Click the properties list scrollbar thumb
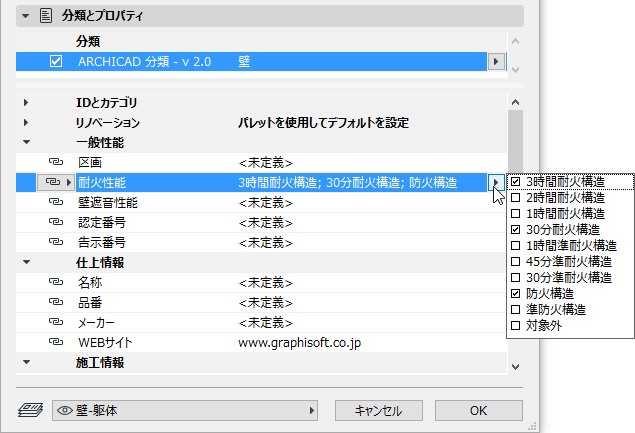 click(x=516, y=142)
